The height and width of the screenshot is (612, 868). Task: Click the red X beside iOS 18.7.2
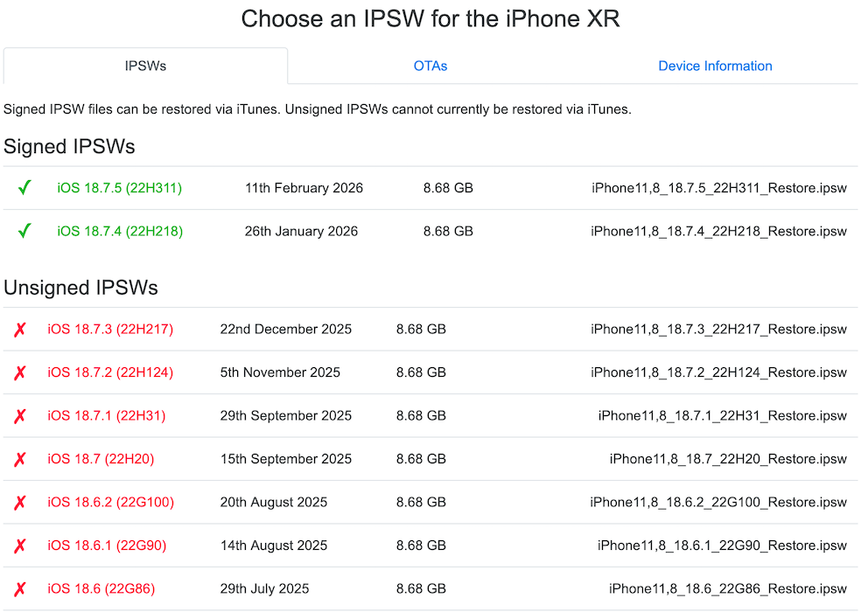point(20,372)
